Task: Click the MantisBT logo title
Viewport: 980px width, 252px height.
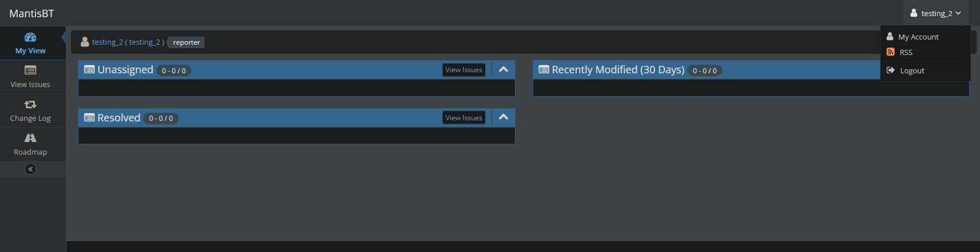Action: (32, 13)
